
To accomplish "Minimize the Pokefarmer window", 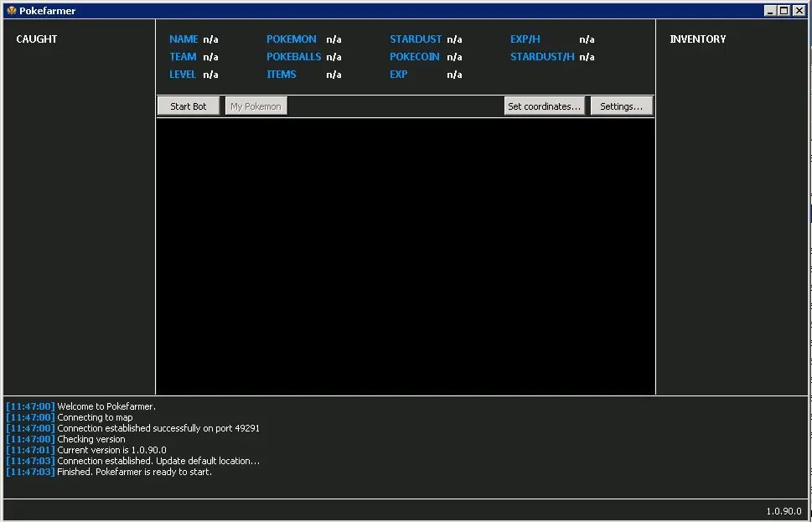I will pyautogui.click(x=770, y=10).
